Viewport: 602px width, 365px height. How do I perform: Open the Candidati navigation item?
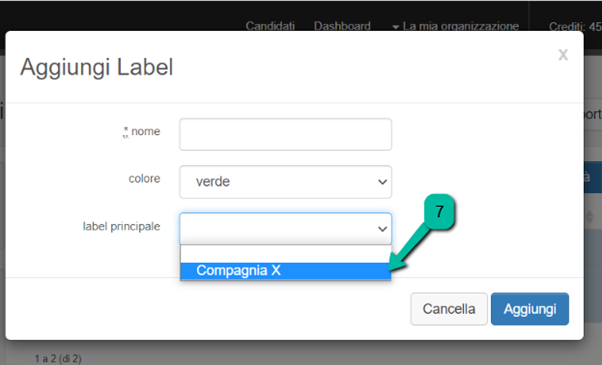(270, 26)
